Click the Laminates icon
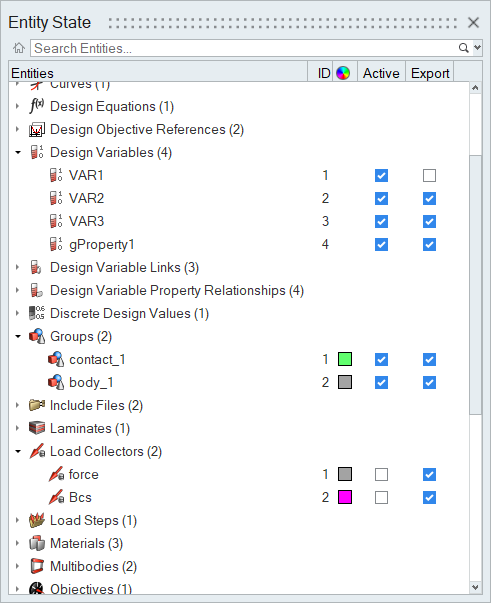The image size is (491, 603). point(37,428)
